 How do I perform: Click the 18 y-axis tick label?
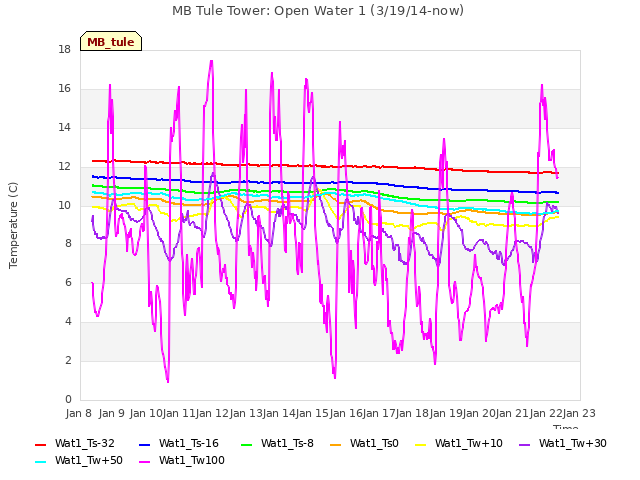pos(64,50)
